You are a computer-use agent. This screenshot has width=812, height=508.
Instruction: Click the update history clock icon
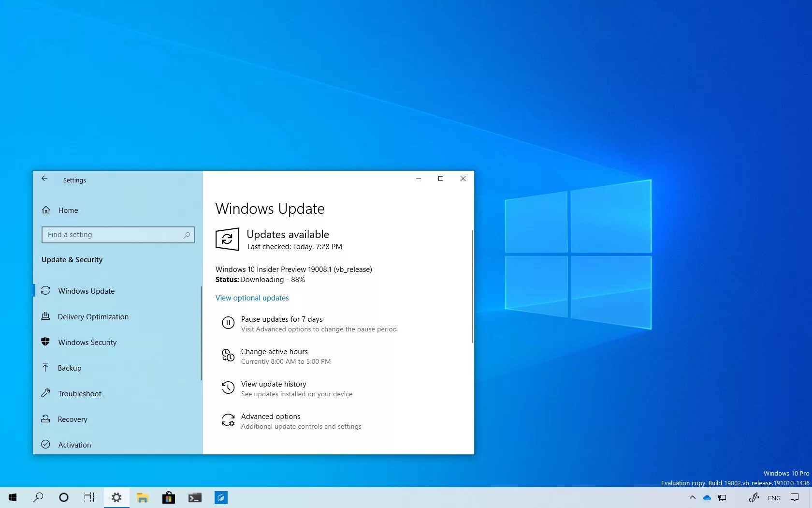tap(228, 388)
